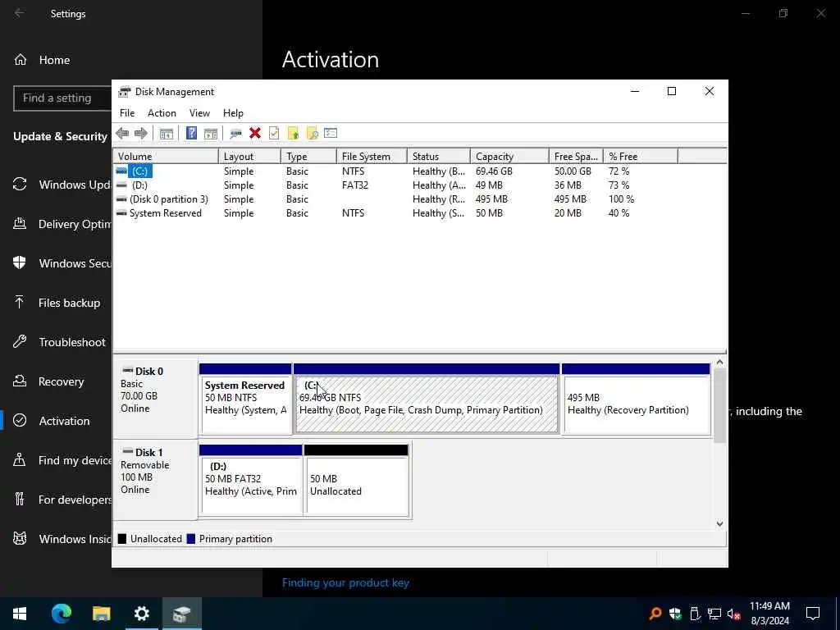The height and width of the screenshot is (630, 840).
Task: Click the Safely Remove Hardware USB tray icon
Action: [695, 614]
